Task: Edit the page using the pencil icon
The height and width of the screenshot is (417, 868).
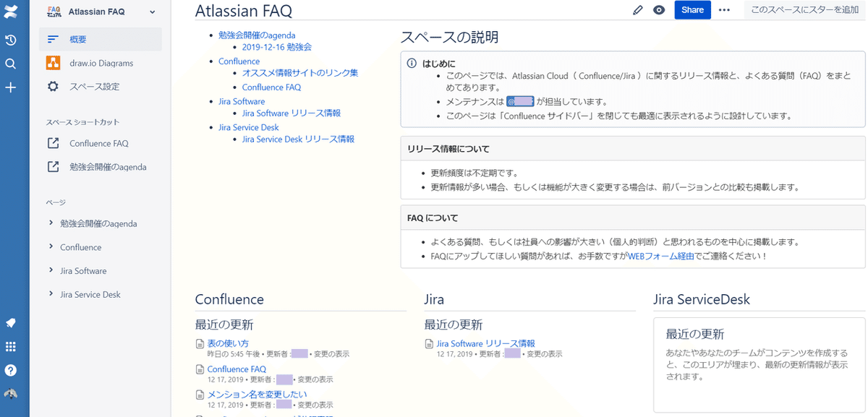Action: pos(637,11)
